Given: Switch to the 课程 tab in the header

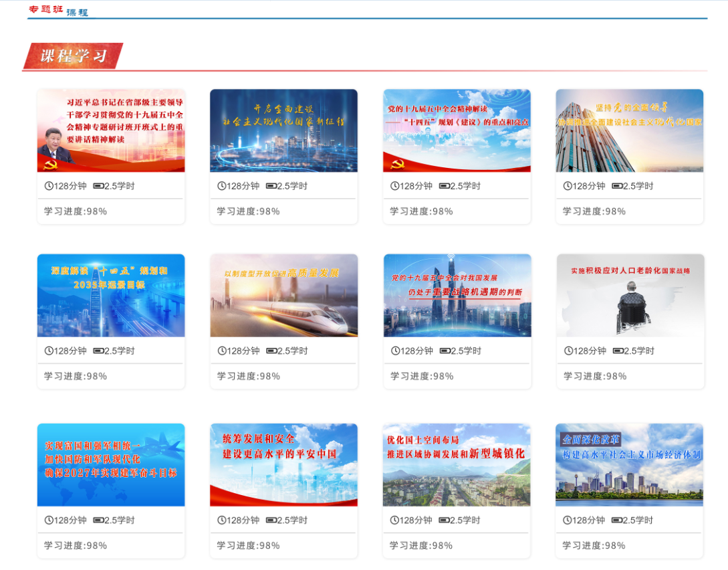Looking at the screenshot, I should (77, 13).
